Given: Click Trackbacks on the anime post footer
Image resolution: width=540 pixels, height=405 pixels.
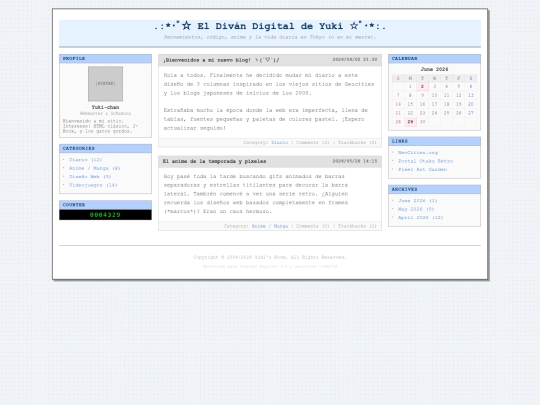Looking at the screenshot, I should [x=357, y=226].
